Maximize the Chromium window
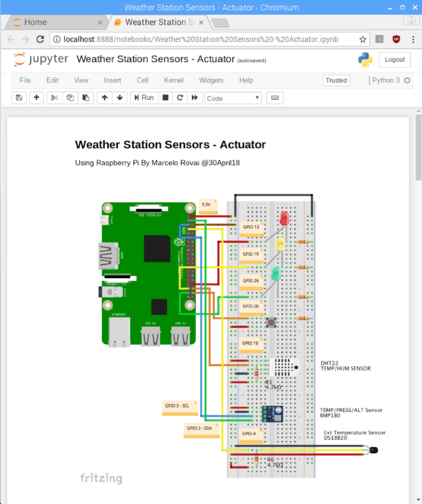Image resolution: width=422 pixels, height=504 pixels. 402,8
